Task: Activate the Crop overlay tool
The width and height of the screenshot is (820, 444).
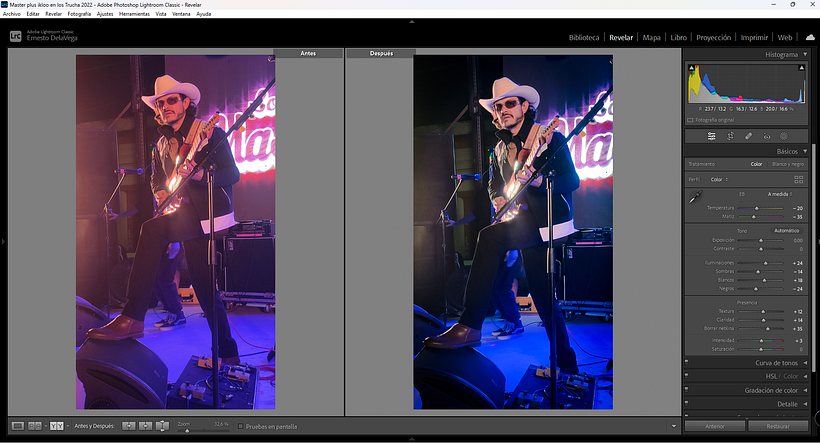Action: [x=730, y=136]
